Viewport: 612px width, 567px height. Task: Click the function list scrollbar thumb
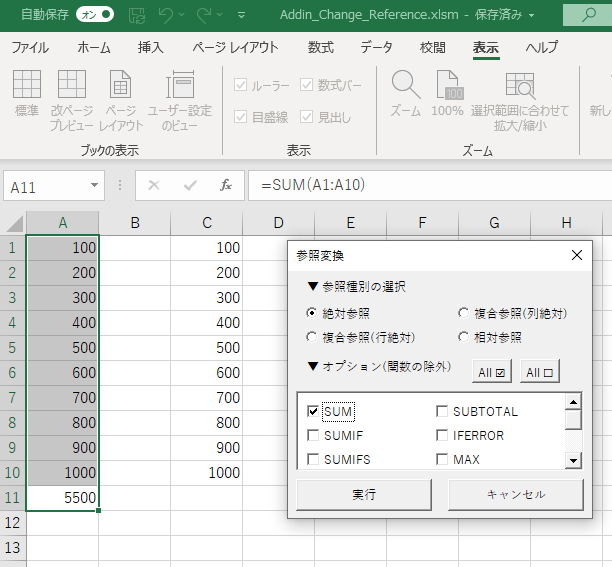(x=573, y=419)
